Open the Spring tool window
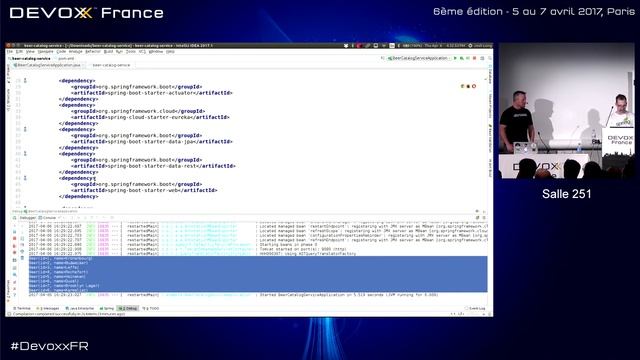640x360 pixels. click(107, 308)
